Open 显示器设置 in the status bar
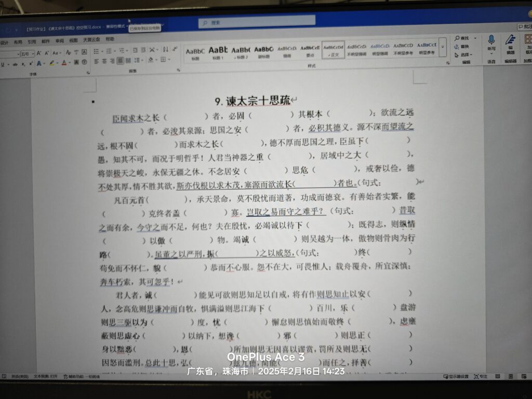532x399 pixels. coord(456,376)
